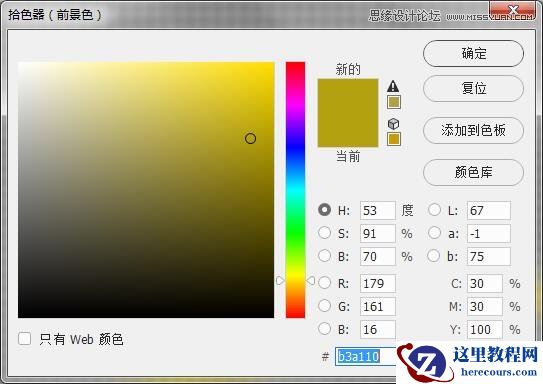
Task: Close the color picker dialog
Action: (x=513, y=10)
